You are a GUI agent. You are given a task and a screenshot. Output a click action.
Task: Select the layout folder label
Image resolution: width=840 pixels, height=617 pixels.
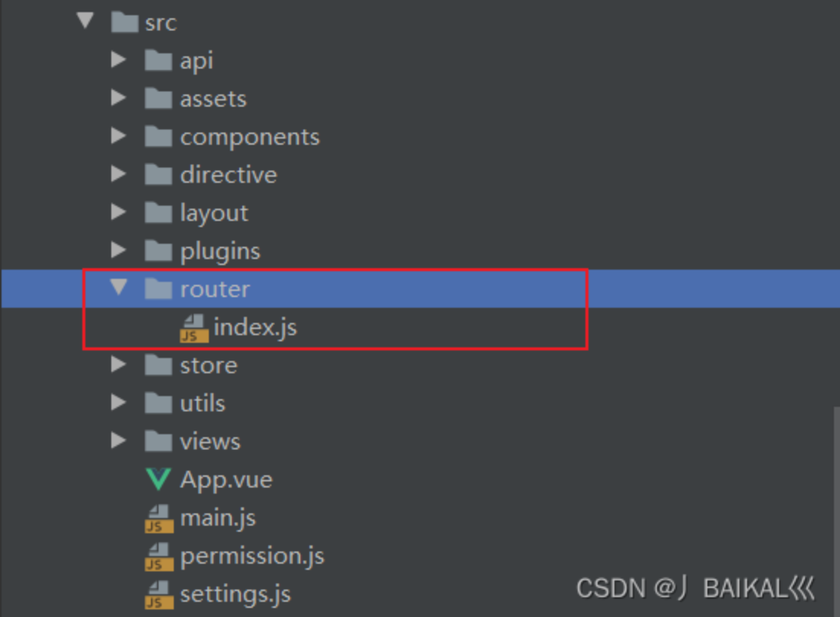[x=213, y=213]
